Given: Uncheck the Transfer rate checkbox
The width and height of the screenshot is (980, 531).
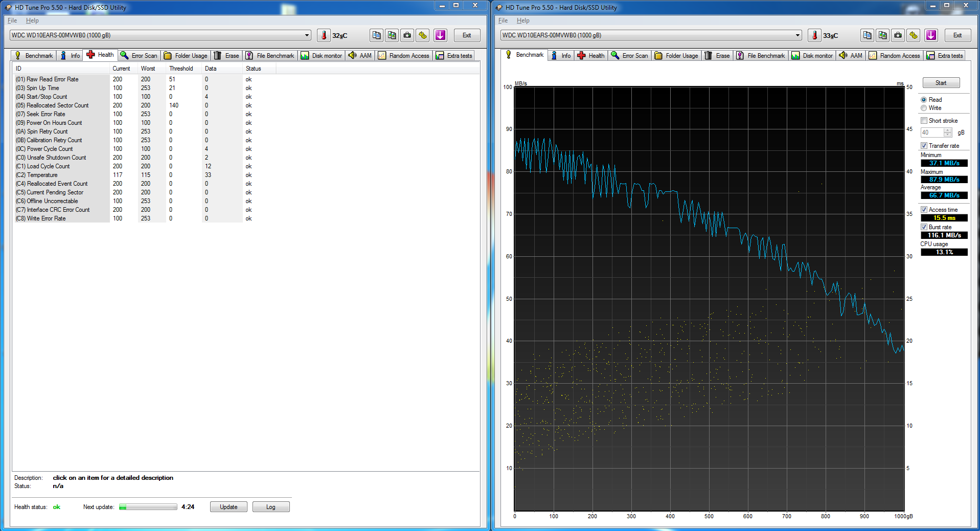Looking at the screenshot, I should [924, 146].
